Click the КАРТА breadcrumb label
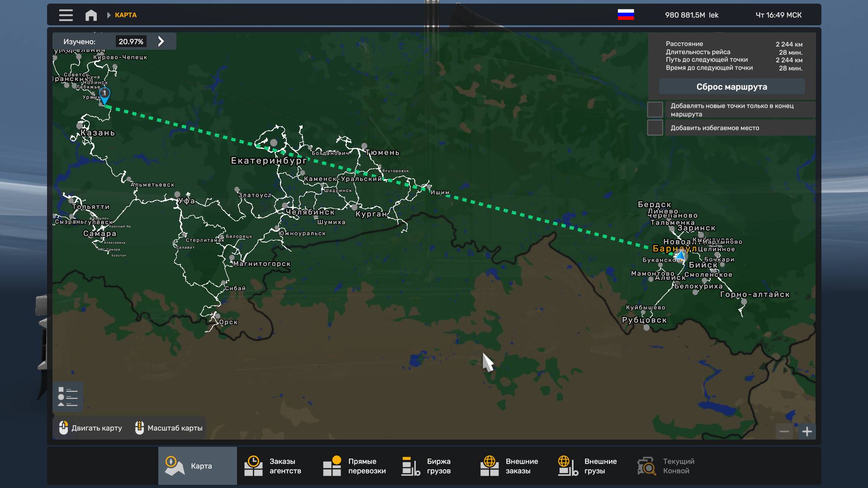The image size is (868, 488). 126,15
